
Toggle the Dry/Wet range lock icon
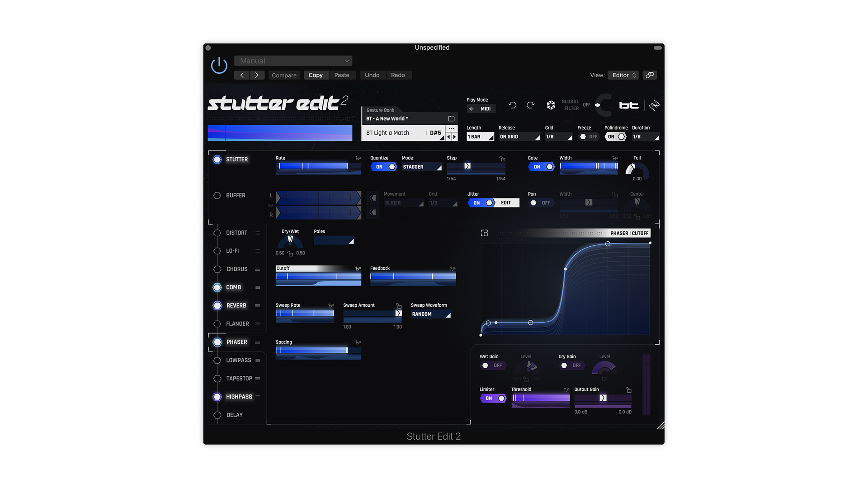point(290,253)
